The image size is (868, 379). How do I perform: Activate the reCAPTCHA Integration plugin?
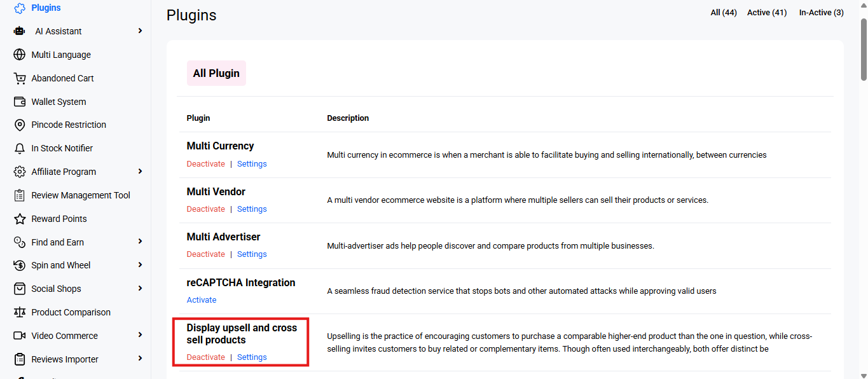point(202,300)
